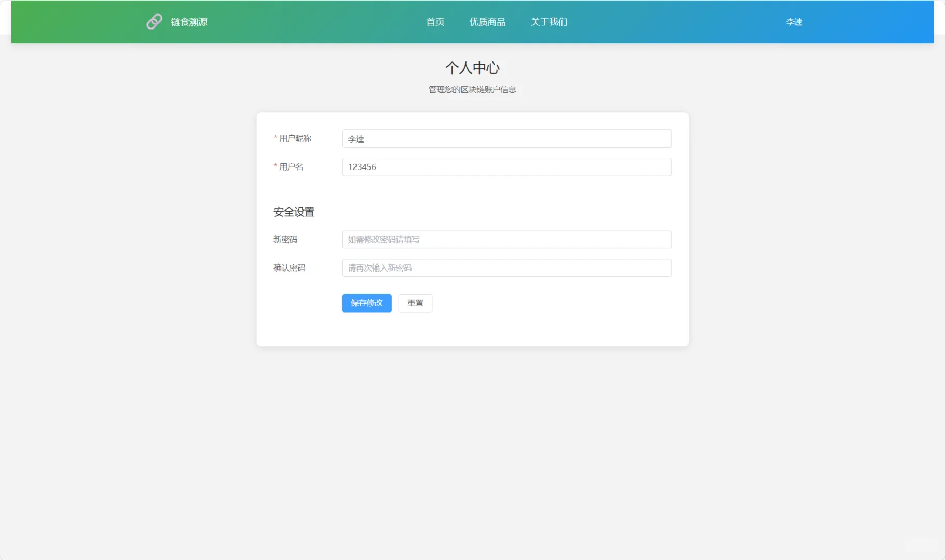
Task: Save changes with 保存修改 button
Action: pos(366,303)
